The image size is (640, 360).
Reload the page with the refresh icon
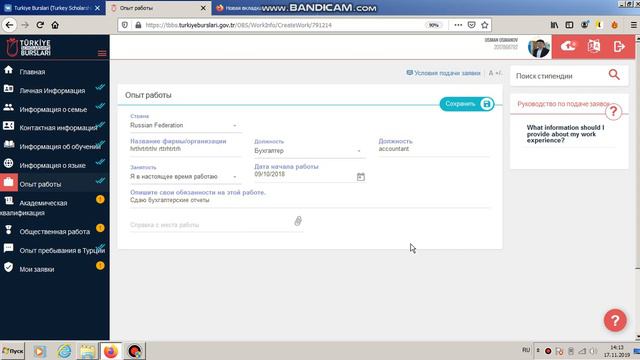point(40,25)
